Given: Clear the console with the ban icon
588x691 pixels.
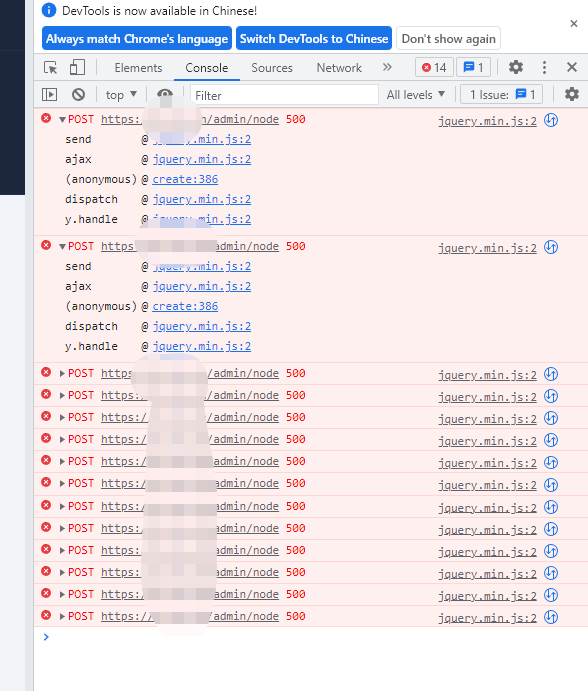Looking at the screenshot, I should coord(78,94).
